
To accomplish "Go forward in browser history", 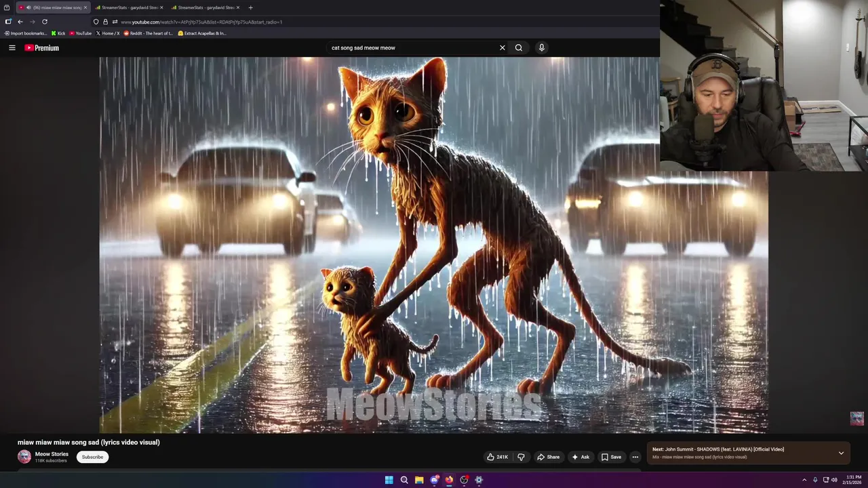I will (x=32, y=22).
